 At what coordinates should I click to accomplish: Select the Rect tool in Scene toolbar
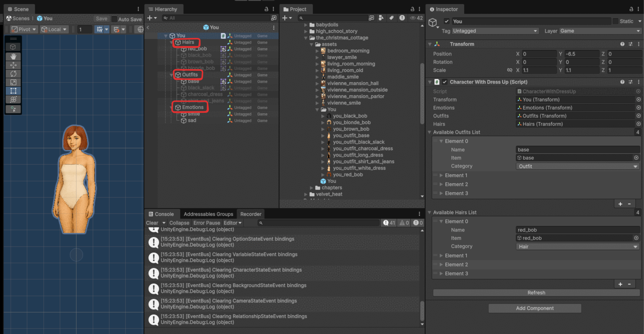(13, 91)
